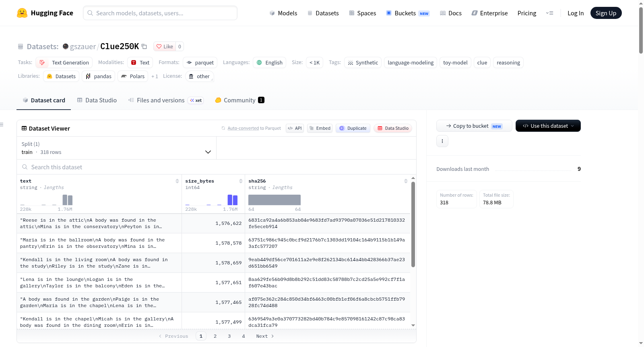
Task: Open Datasets in the top navigation
Action: 323,13
